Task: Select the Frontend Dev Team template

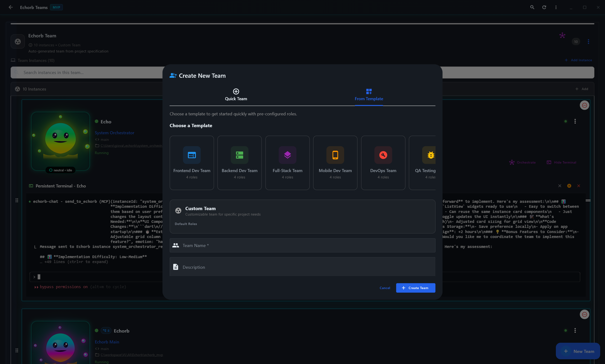Action: point(191,162)
